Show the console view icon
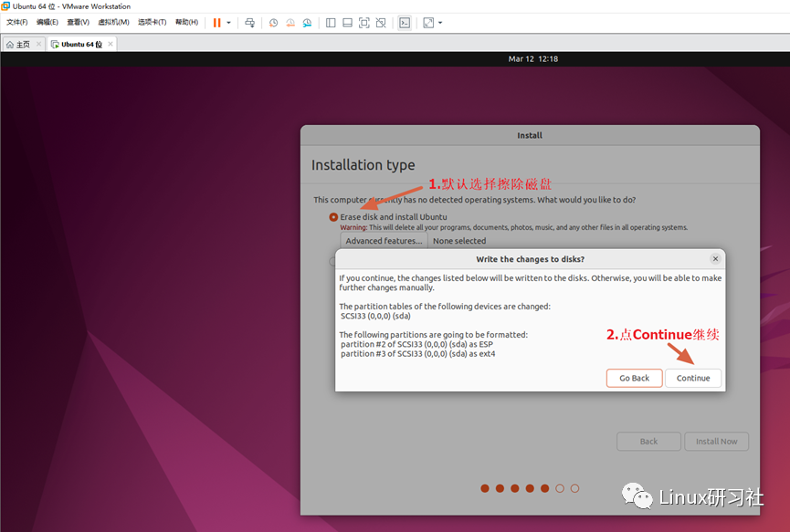790x532 pixels. coord(405,23)
